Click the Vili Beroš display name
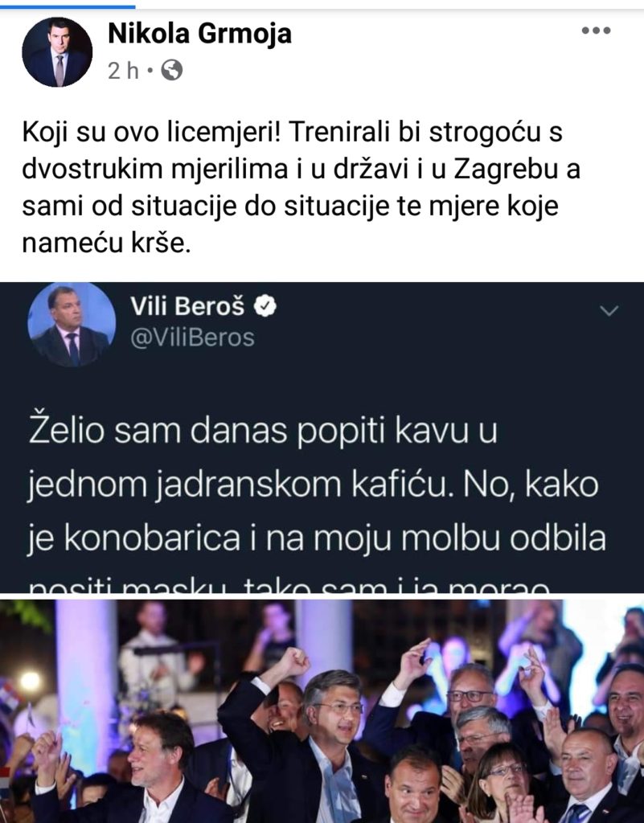644x823 pixels. [187, 305]
